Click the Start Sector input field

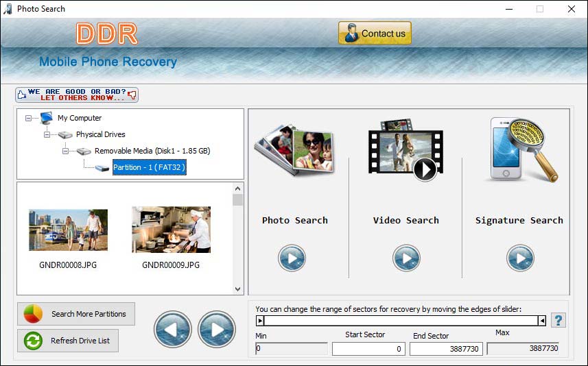pos(368,349)
